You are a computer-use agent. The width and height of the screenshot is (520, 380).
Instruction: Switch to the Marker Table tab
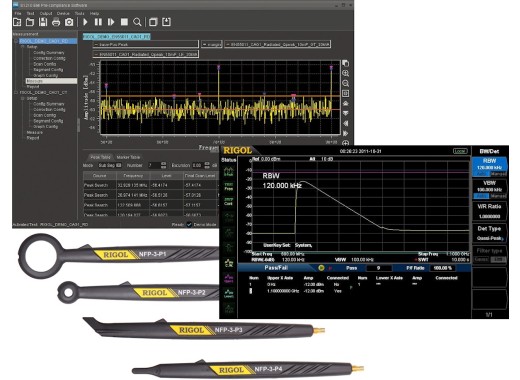pyautogui.click(x=128, y=157)
